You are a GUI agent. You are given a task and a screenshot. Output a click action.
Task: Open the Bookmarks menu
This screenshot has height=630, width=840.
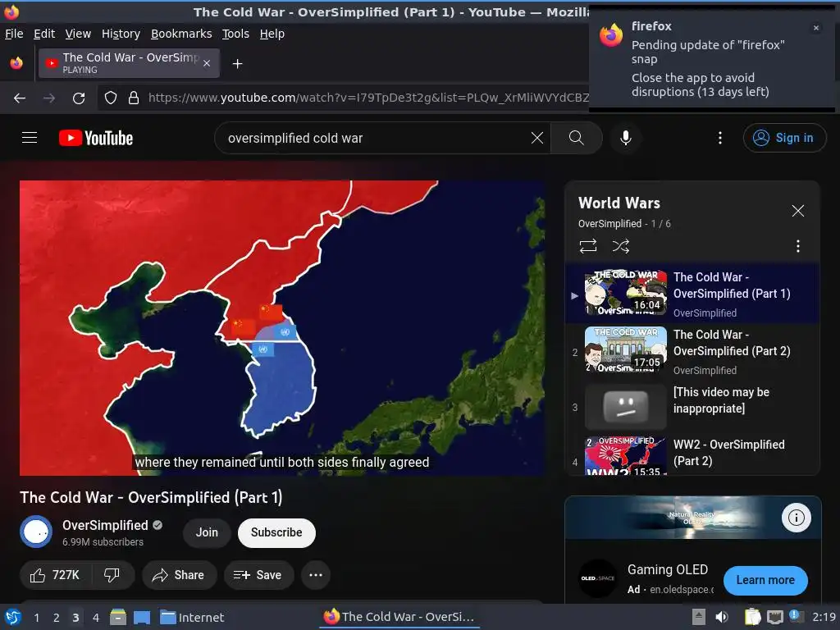(181, 34)
